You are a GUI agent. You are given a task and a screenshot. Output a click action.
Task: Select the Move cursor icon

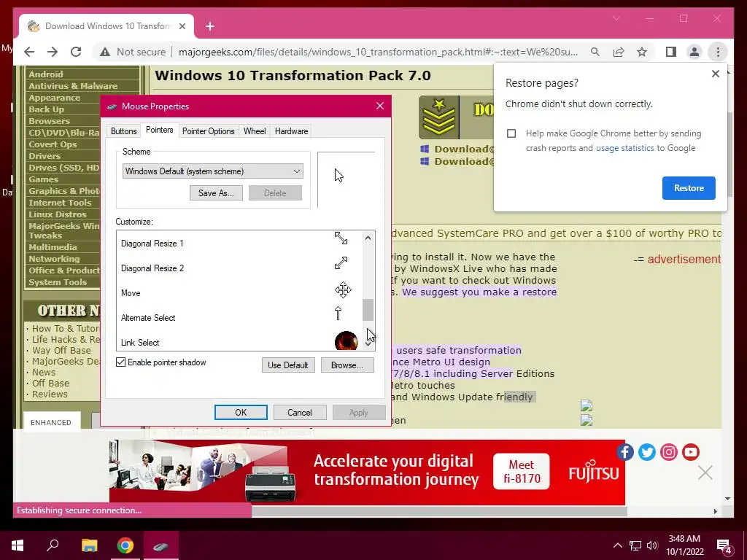point(343,290)
